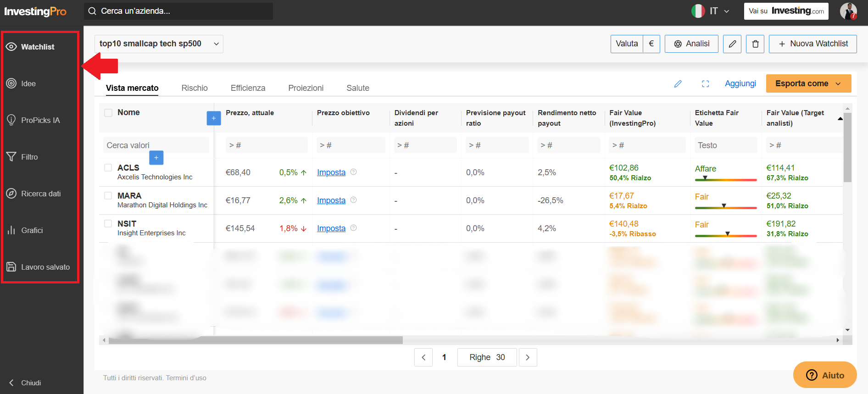Click blue plus button beside Nome header
Screen dimensions: 868x394
(x=214, y=118)
